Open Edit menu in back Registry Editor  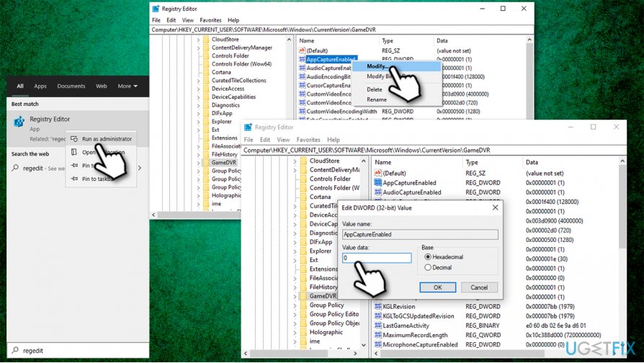[171, 20]
